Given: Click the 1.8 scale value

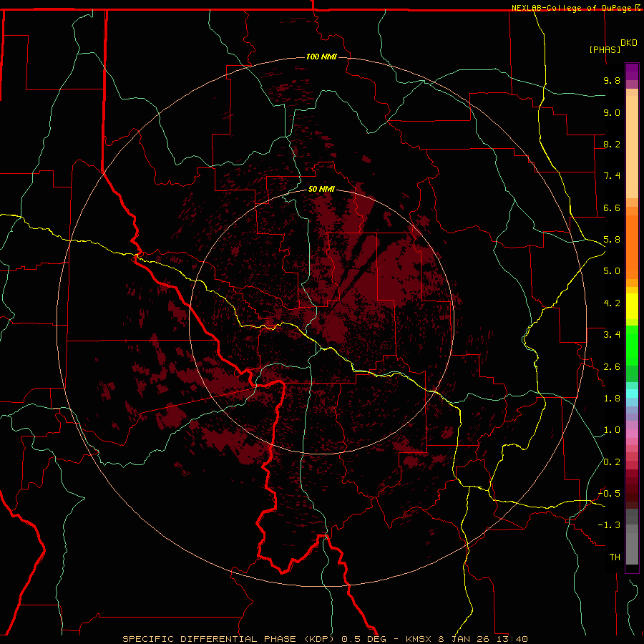Looking at the screenshot, I should 612,399.
